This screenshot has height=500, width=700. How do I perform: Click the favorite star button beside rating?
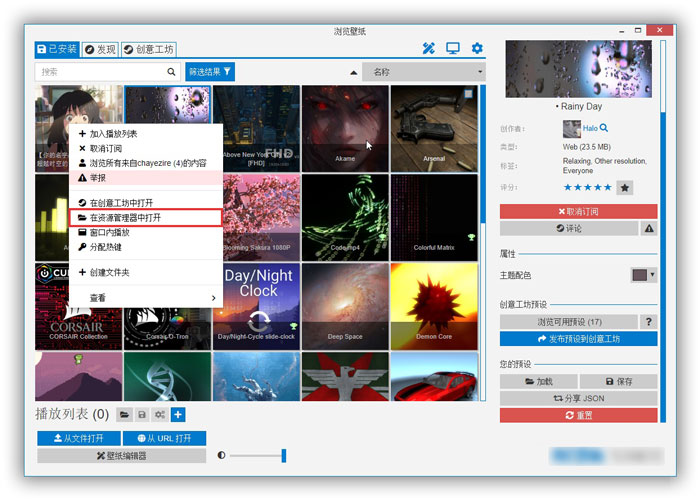pos(624,187)
